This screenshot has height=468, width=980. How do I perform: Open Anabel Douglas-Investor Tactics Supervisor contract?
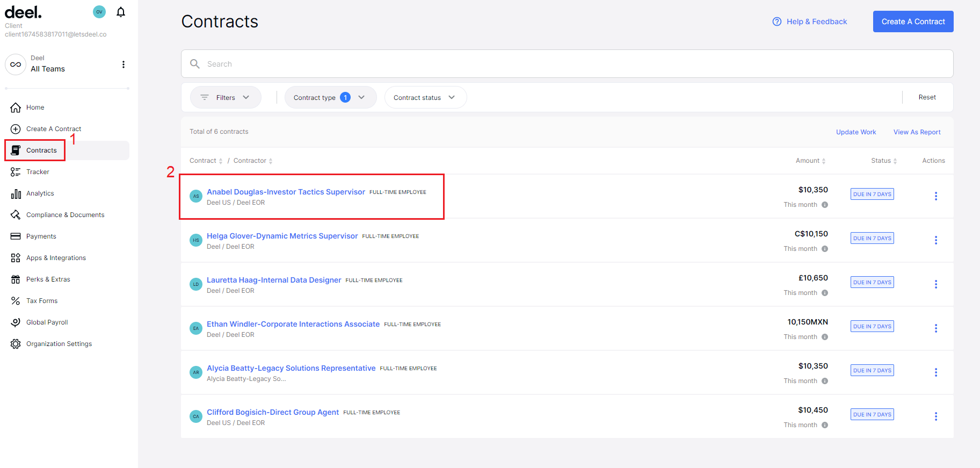pyautogui.click(x=286, y=192)
